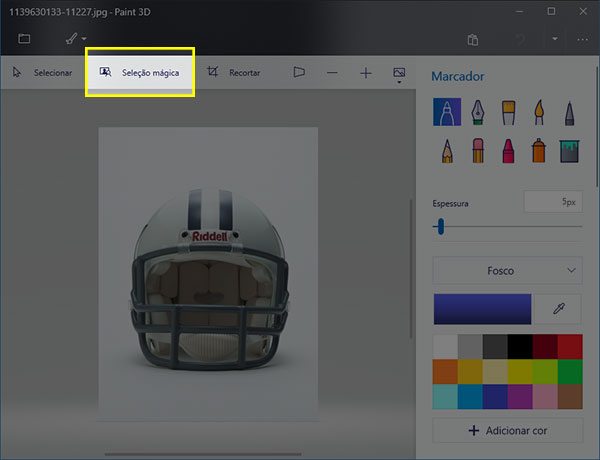This screenshot has width=600, height=460.
Task: Choose the turquoise color swatch
Action: [x=445, y=396]
